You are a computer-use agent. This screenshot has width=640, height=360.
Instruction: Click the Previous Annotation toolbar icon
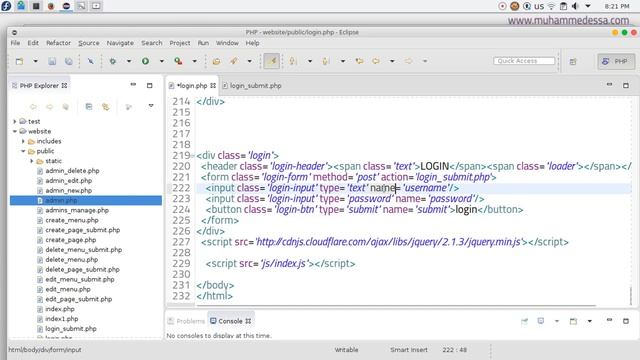tap(326, 61)
